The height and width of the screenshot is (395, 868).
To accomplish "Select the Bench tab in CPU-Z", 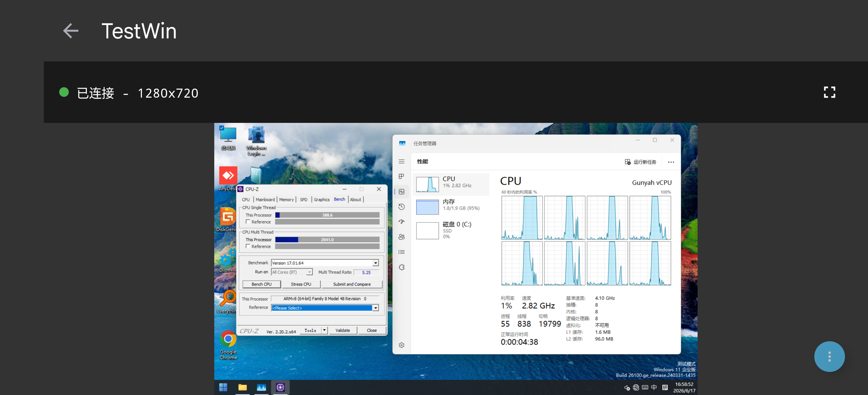I will tap(339, 199).
